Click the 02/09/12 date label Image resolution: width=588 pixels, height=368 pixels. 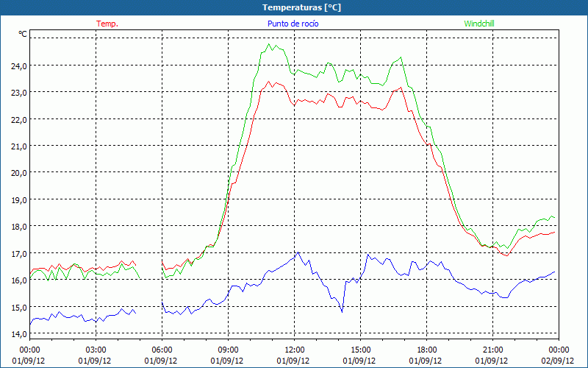point(558,361)
